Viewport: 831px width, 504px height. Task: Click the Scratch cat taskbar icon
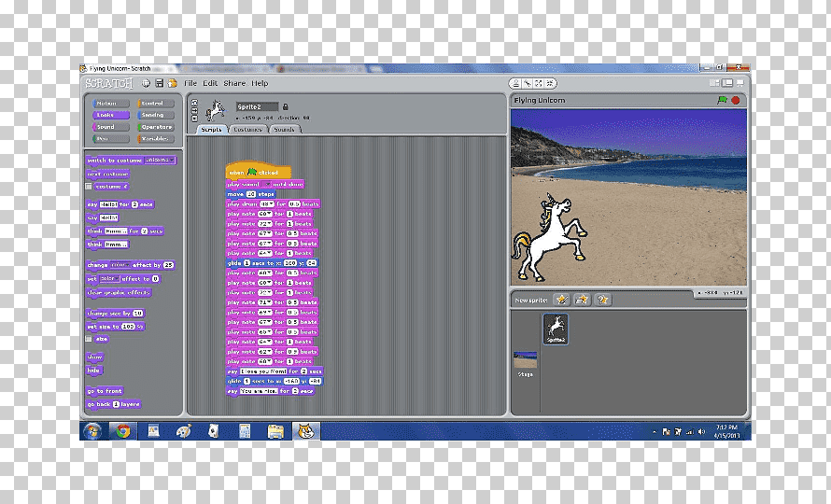306,431
